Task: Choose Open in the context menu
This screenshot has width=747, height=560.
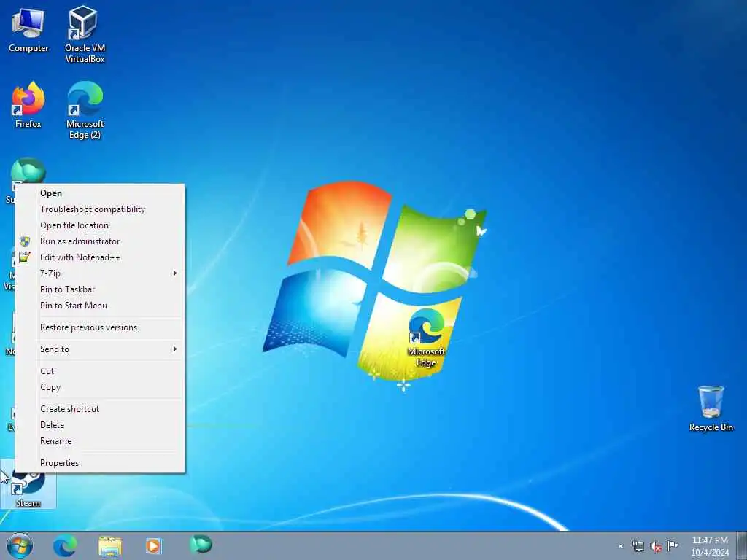Action: point(100,192)
